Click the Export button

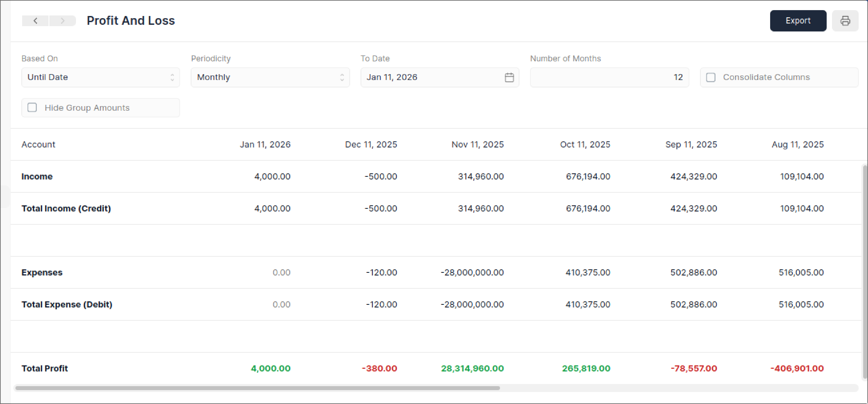point(798,21)
